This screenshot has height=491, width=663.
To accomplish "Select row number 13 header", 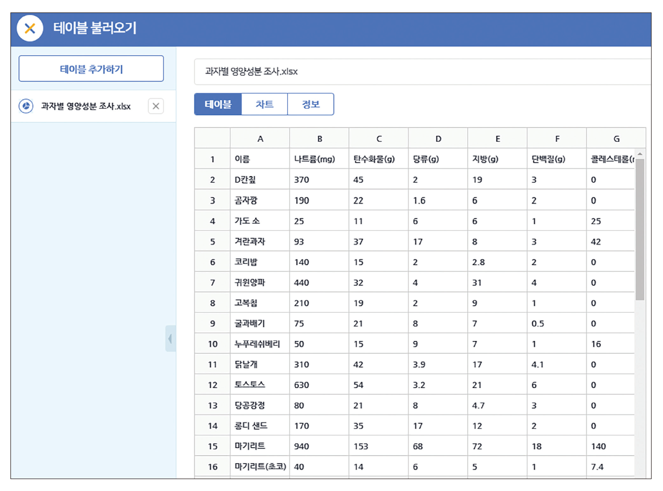I will click(212, 405).
